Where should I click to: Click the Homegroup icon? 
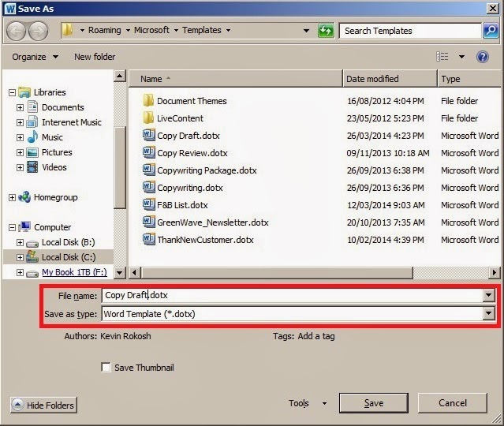(24, 197)
